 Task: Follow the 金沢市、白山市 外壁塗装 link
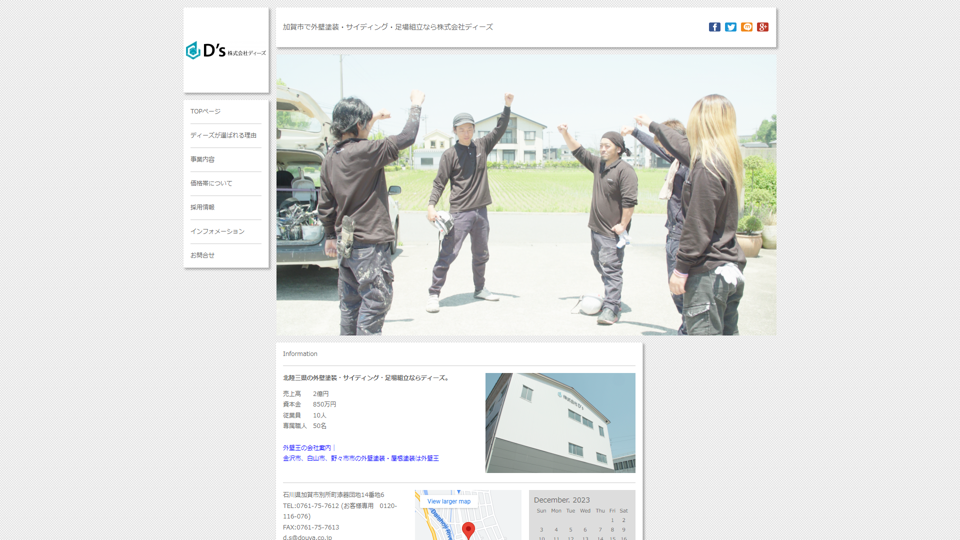click(360, 458)
